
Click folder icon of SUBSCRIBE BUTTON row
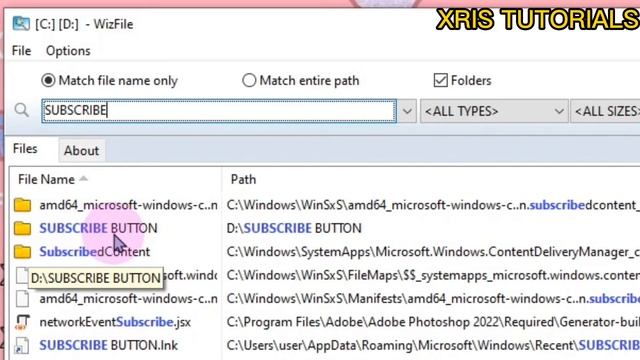[x=22, y=228]
